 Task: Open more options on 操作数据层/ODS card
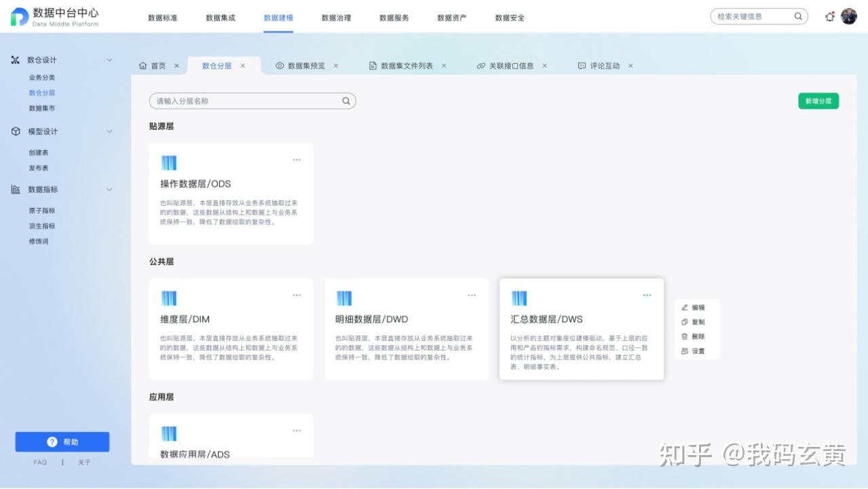point(297,160)
